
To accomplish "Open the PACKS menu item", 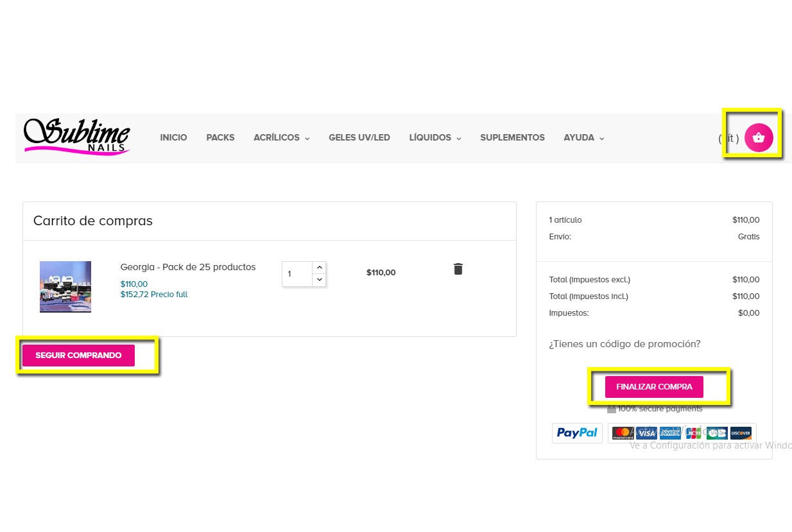I will 220,138.
